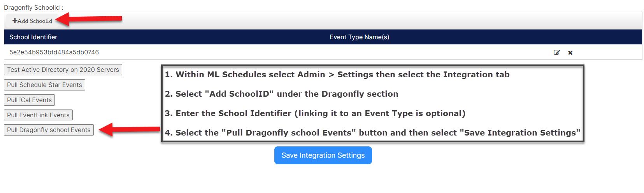Click instruction step 3 about School Identifier

(x=315, y=113)
